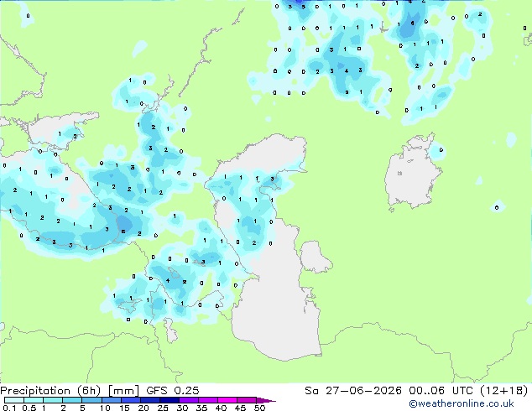The height and width of the screenshot is (411, 532).
Task: Click the 0.5 to 1 mm legend swatch
Action: pos(34,400)
